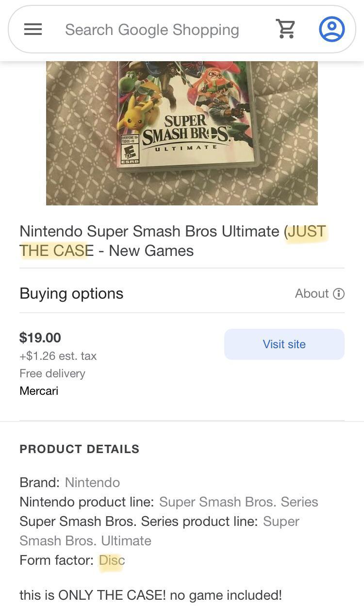Open the Mercari seller link

pos(38,390)
